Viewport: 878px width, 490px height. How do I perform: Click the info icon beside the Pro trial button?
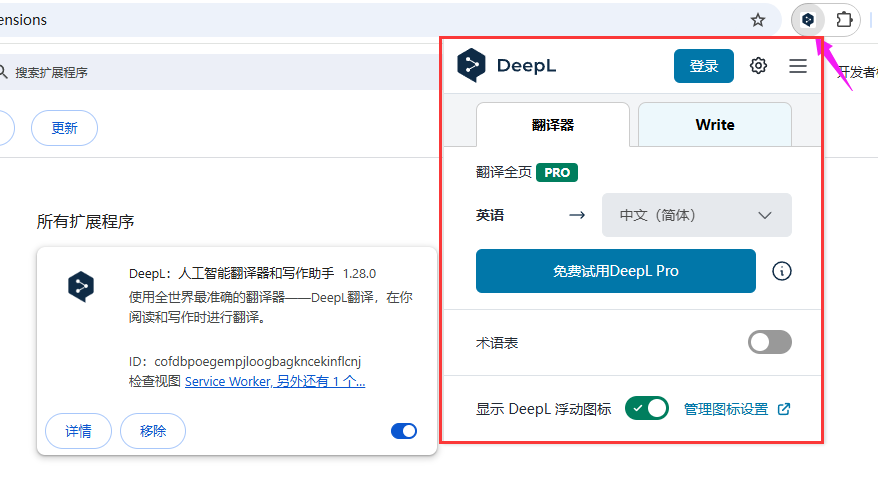(782, 271)
